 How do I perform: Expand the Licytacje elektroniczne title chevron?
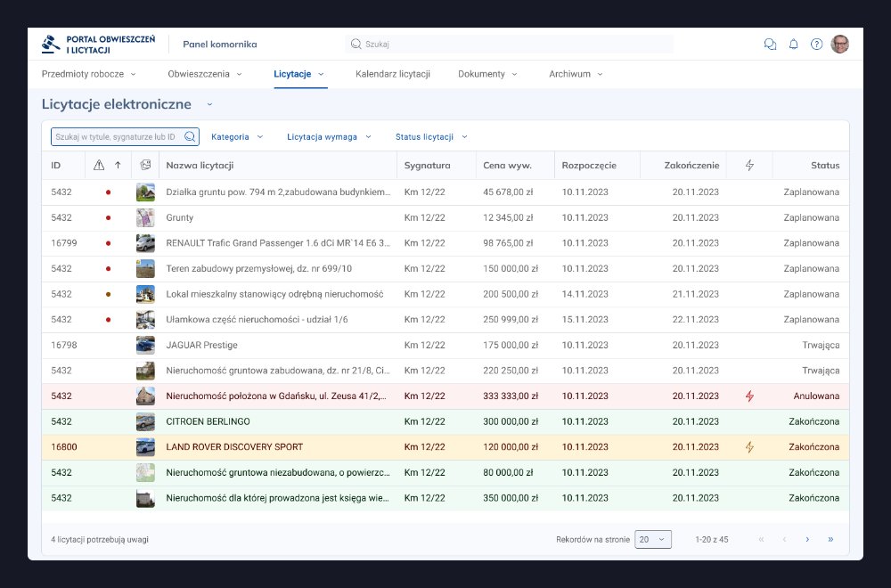pos(209,104)
